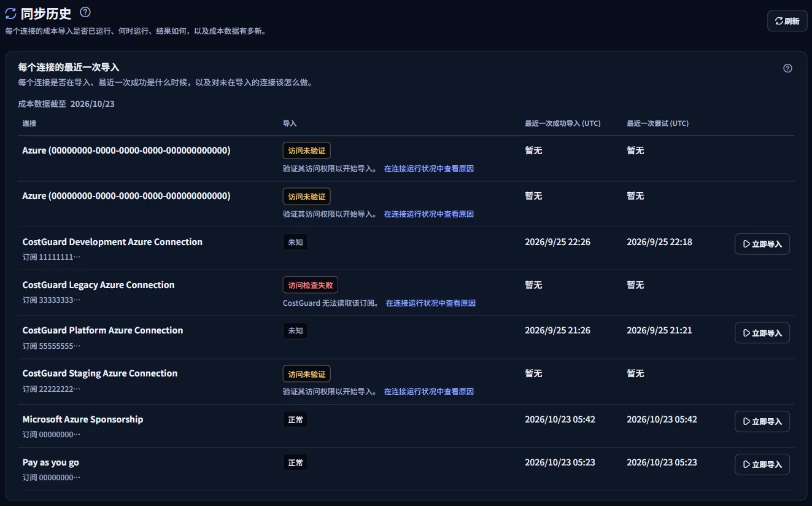Follow 在连接运行状况中查看原因 link in CostGuard Staging row
812x506 pixels.
(429, 392)
